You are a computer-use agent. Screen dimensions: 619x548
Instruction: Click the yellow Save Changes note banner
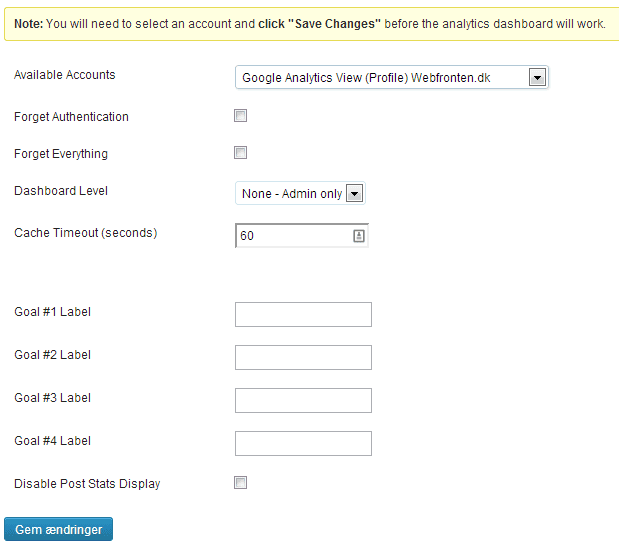[x=311, y=24]
